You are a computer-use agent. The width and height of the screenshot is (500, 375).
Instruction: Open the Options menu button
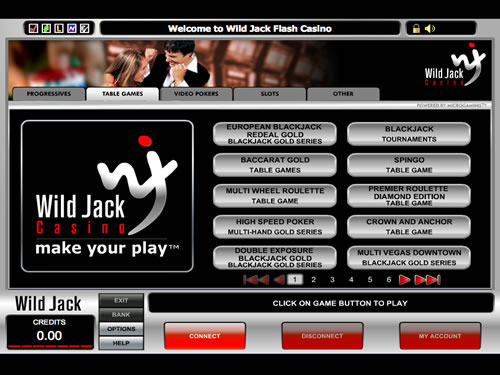[121, 329]
